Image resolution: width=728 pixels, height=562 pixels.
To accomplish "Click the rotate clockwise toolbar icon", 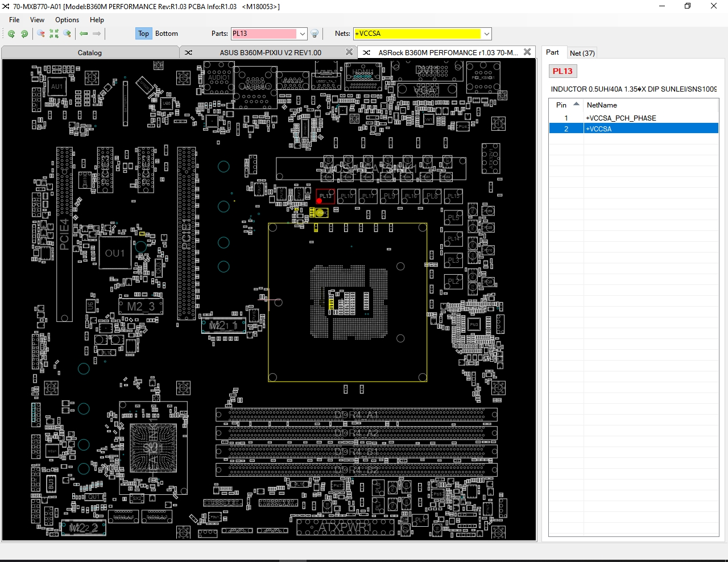I will [24, 34].
